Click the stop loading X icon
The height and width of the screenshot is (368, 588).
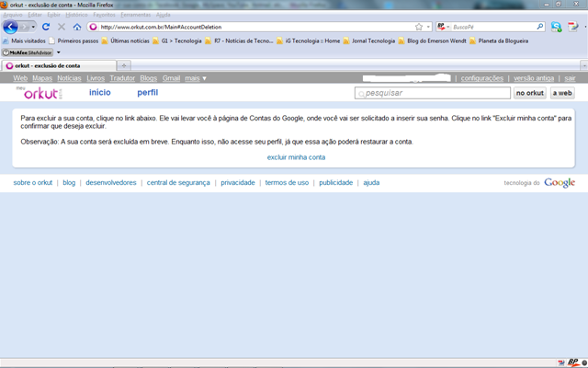point(62,27)
